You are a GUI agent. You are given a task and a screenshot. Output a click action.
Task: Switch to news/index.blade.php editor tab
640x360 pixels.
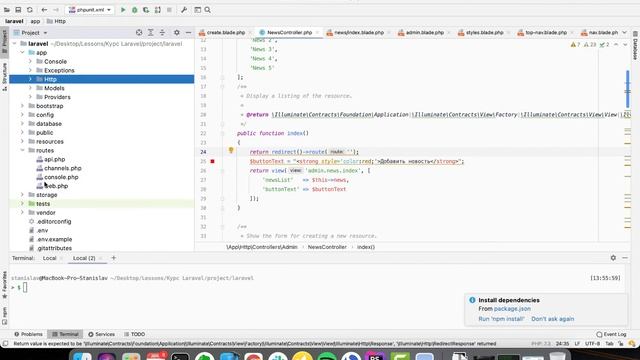click(359, 32)
